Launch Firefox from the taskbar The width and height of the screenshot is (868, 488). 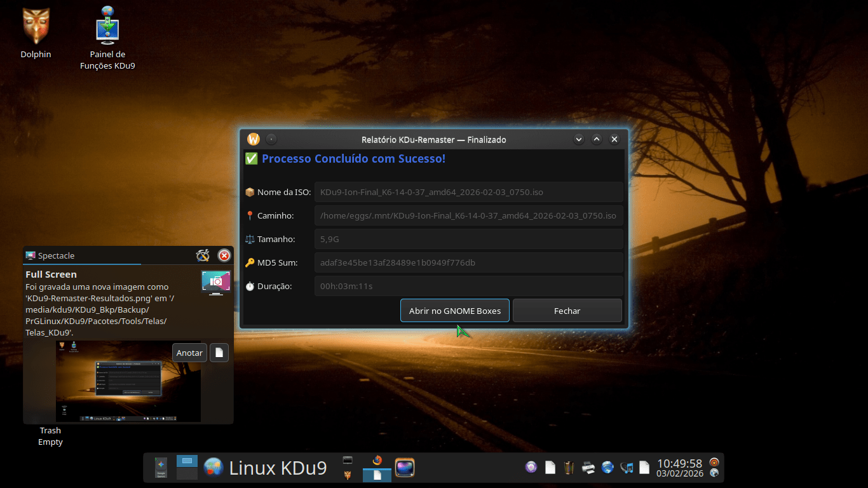pos(377,461)
